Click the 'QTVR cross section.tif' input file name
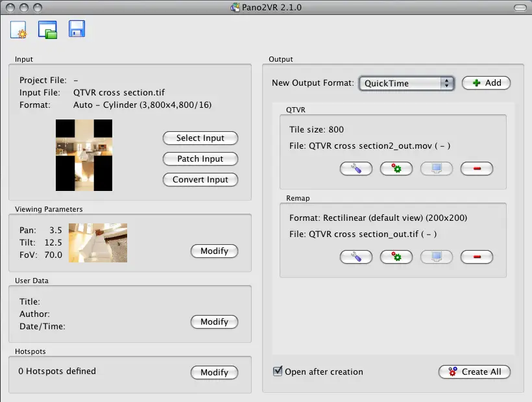The height and width of the screenshot is (402, 532). [119, 92]
